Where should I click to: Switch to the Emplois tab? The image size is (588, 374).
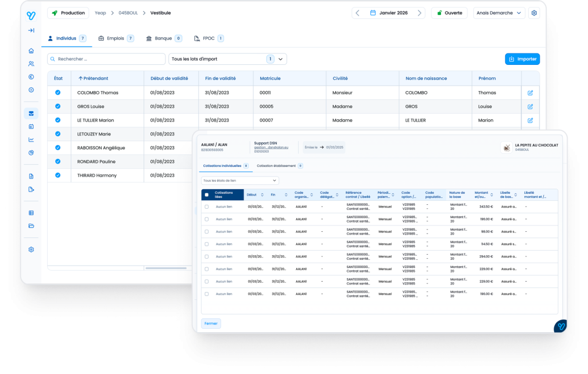click(x=115, y=38)
